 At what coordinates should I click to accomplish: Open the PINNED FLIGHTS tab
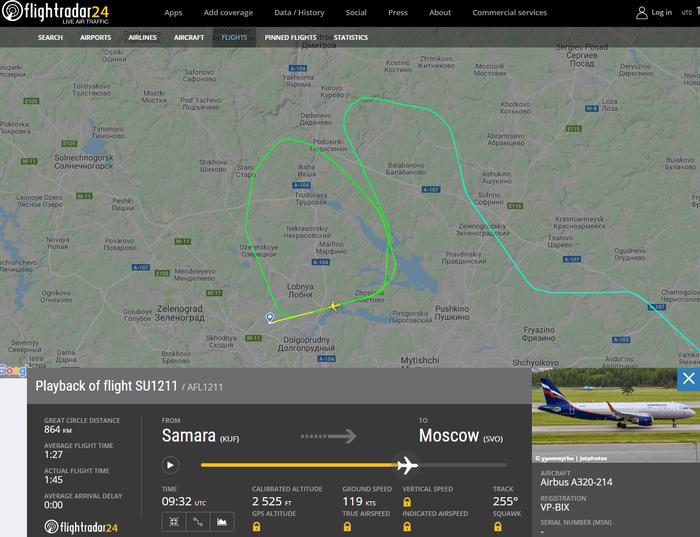coord(291,37)
